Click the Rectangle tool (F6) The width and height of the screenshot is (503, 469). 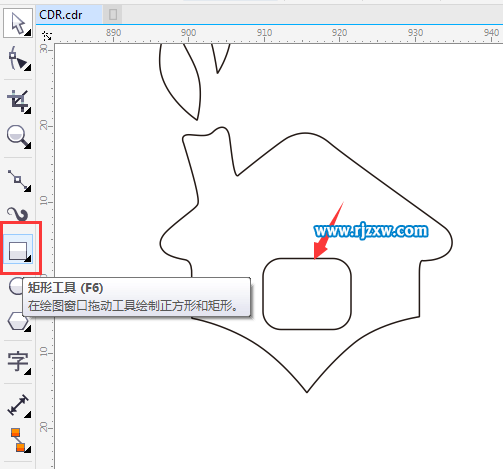[x=18, y=249]
